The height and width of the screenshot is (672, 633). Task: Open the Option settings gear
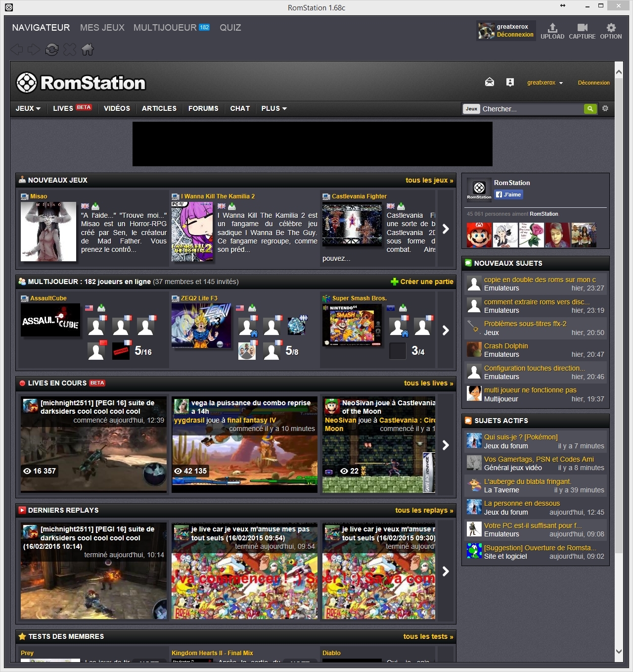click(611, 31)
